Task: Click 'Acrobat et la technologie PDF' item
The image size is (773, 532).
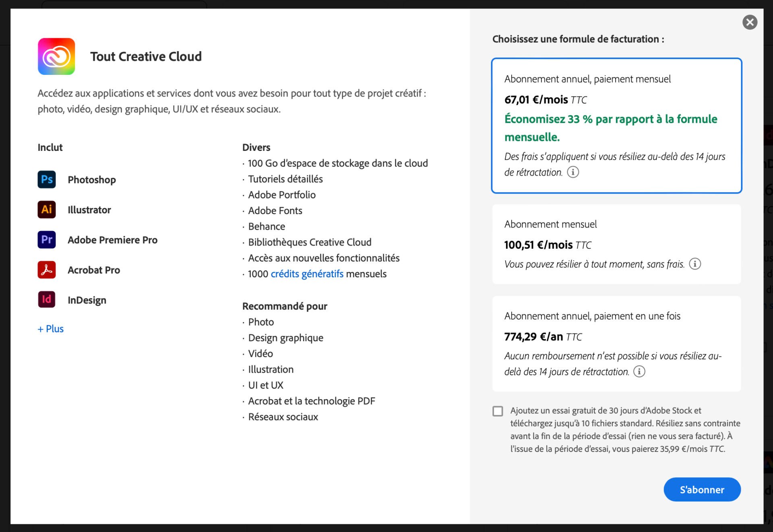Action: [312, 401]
